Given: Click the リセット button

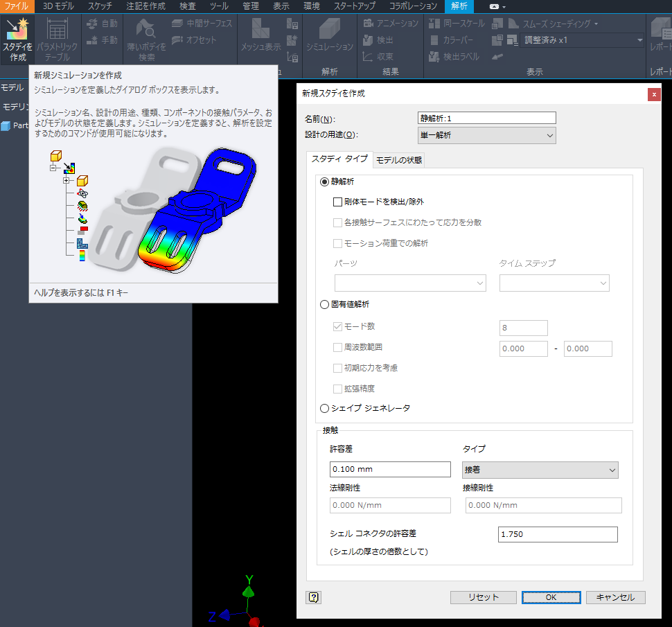Looking at the screenshot, I should [483, 597].
